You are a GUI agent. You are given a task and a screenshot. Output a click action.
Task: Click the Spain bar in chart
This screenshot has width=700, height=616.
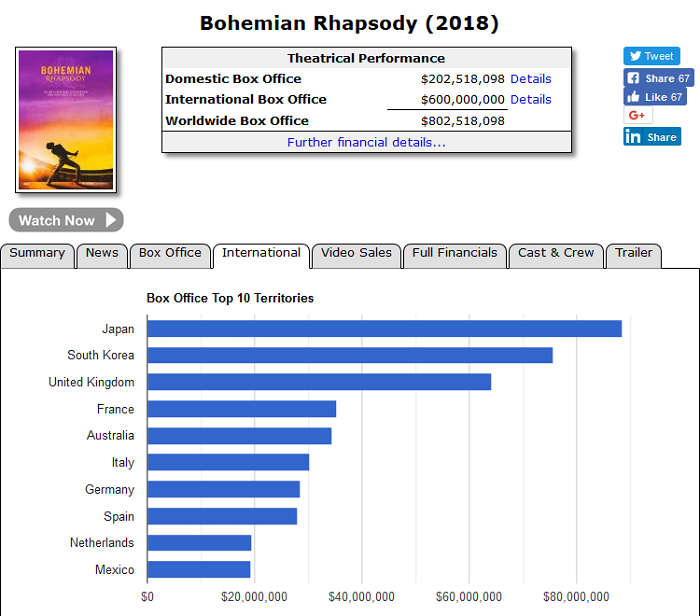[222, 516]
